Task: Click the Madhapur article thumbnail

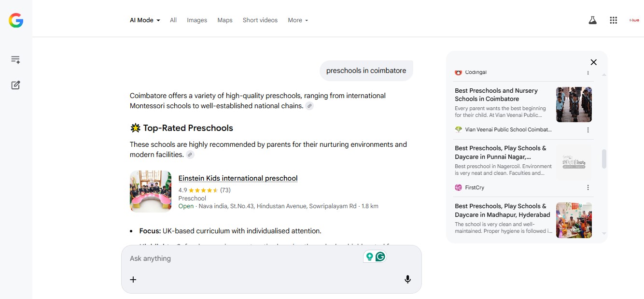Action: click(574, 220)
